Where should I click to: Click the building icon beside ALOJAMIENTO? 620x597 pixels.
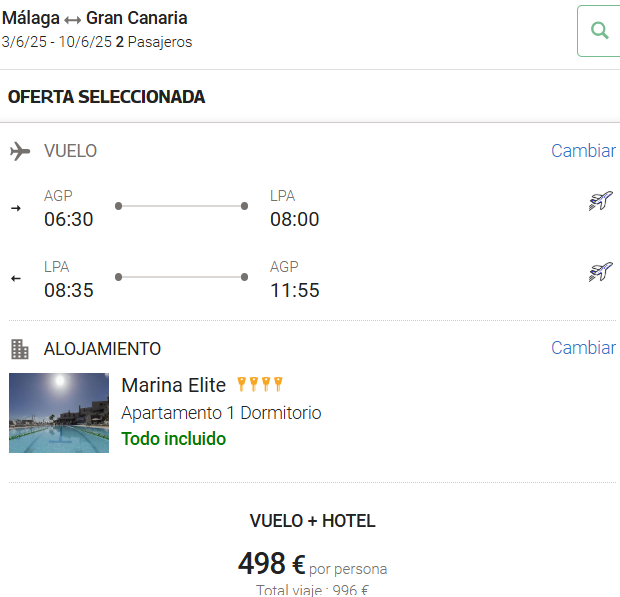(x=20, y=349)
